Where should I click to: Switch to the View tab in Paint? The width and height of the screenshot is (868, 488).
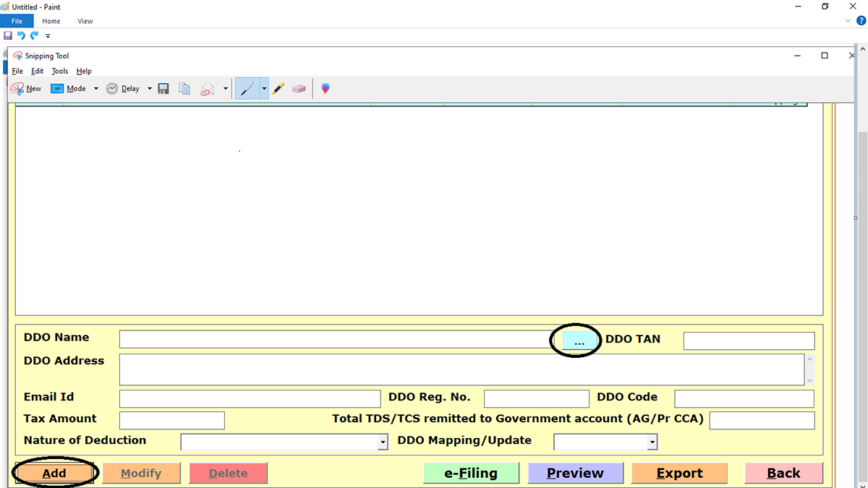pyautogui.click(x=85, y=21)
